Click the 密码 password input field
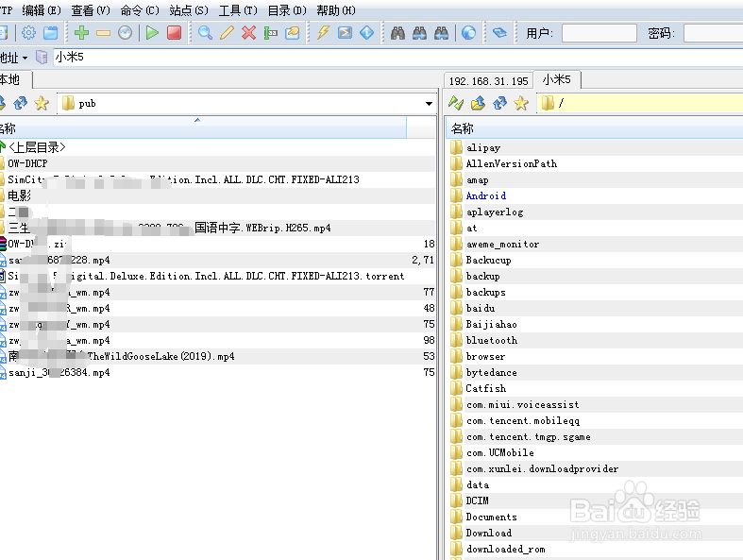743x560 pixels. [713, 33]
